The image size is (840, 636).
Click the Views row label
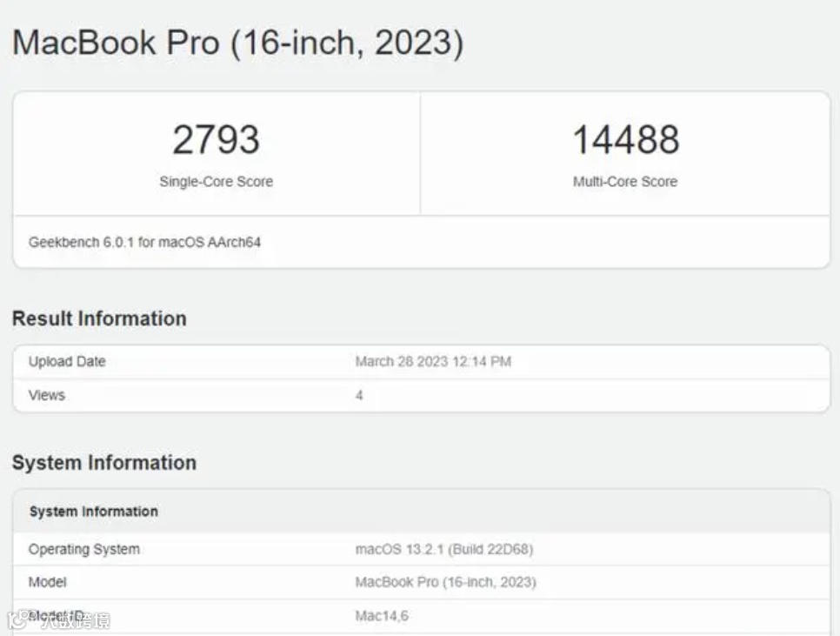click(47, 395)
